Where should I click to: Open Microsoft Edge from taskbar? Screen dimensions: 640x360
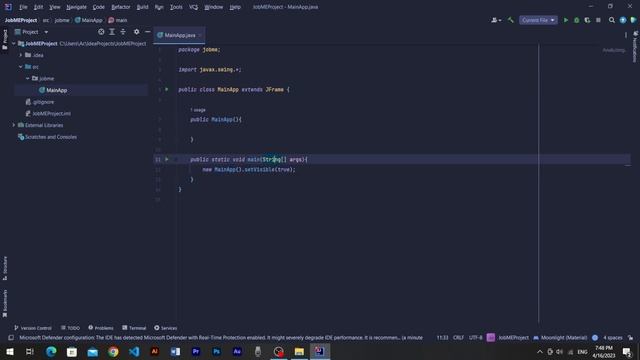tap(51, 351)
